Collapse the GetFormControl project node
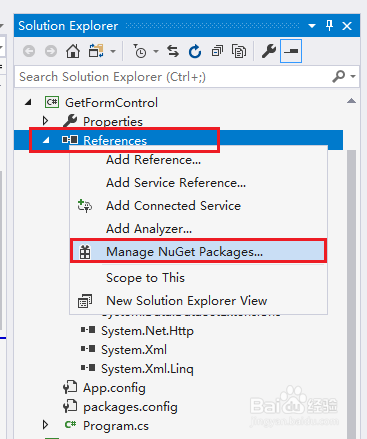Screen dimensions: 367x439 29,102
